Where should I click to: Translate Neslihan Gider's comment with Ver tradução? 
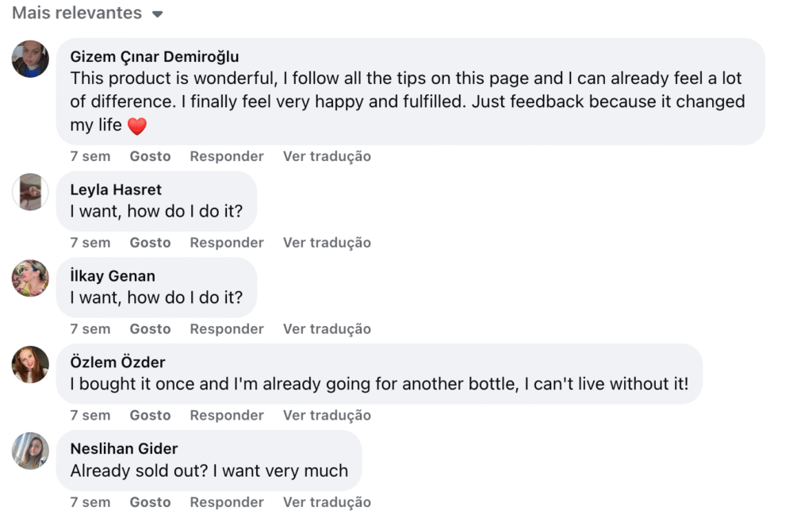327,502
